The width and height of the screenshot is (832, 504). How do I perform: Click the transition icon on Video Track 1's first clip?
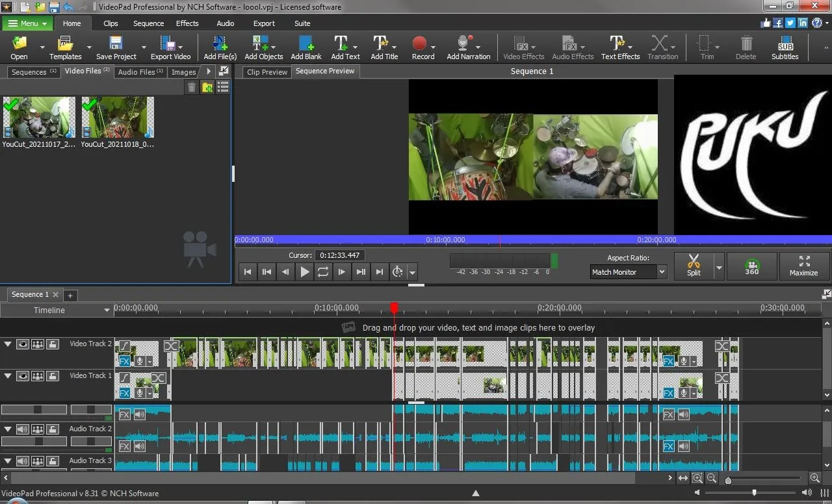[158, 377]
